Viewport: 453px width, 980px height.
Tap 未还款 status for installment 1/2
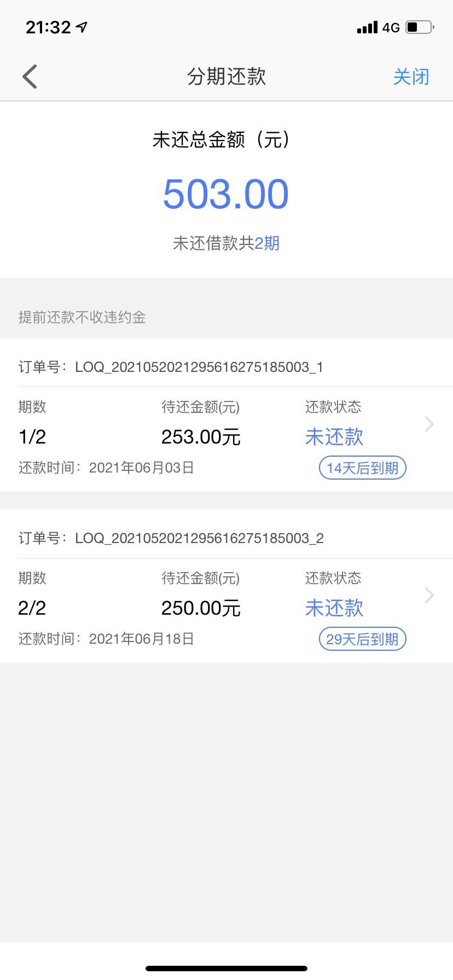[x=334, y=437]
